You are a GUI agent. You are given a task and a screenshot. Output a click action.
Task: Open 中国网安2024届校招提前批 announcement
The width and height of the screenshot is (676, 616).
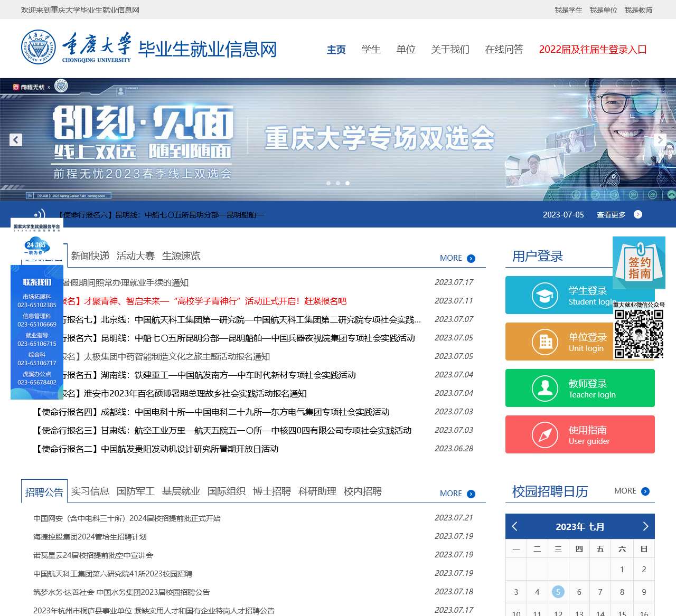pos(127,518)
